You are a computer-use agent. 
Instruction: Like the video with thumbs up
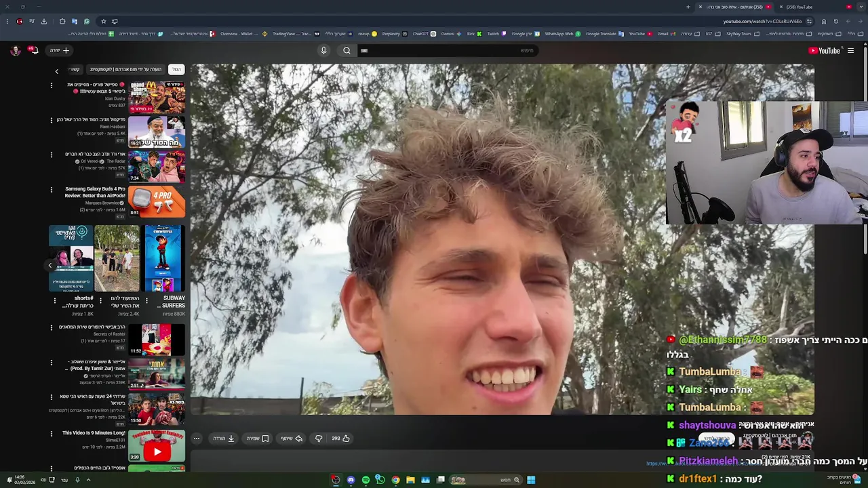click(340, 439)
